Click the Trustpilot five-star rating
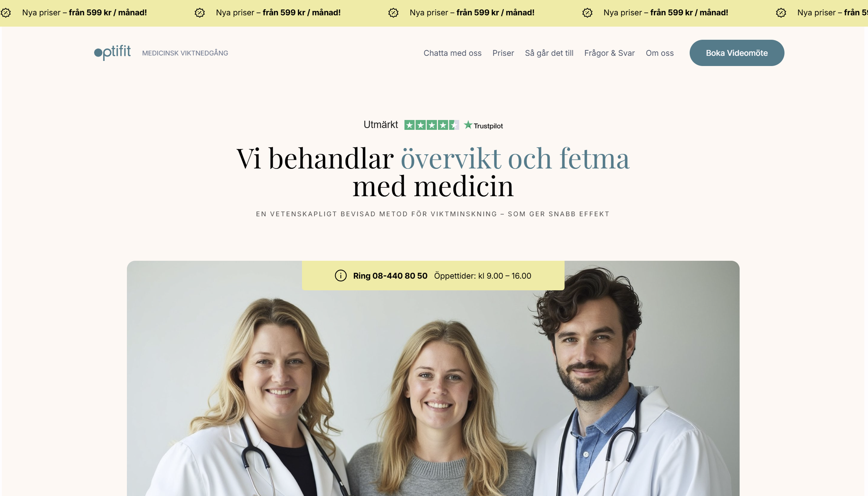The image size is (868, 496). tap(432, 125)
